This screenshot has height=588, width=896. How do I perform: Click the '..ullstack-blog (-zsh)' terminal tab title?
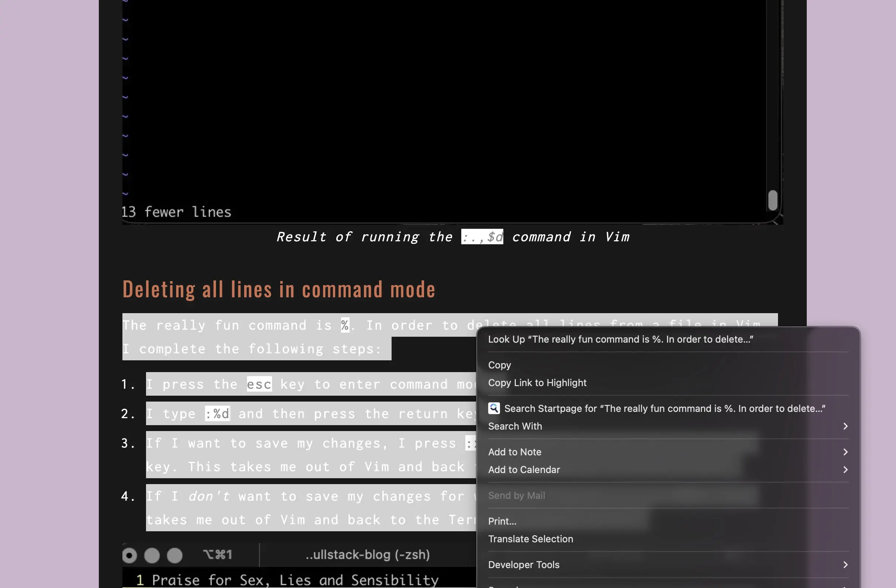click(368, 554)
